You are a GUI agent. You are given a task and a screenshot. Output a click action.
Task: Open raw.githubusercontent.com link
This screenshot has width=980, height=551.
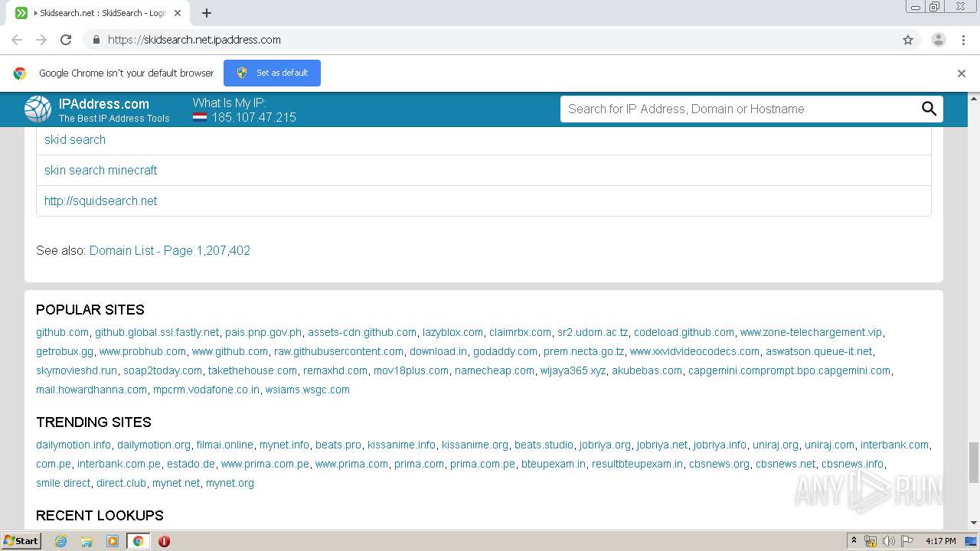[339, 351]
